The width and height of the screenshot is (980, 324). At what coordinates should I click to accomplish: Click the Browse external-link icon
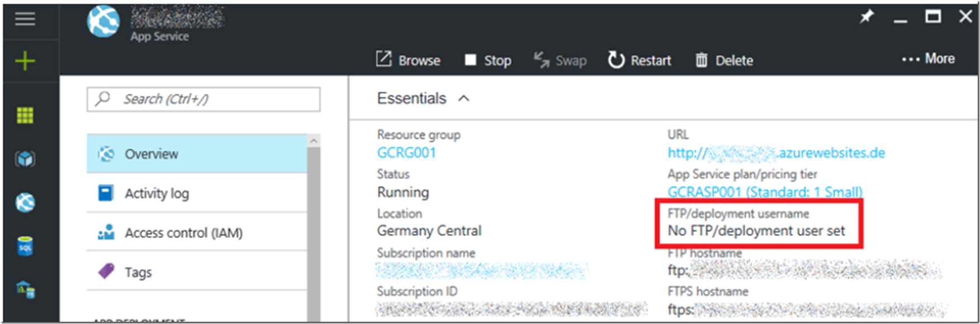384,59
